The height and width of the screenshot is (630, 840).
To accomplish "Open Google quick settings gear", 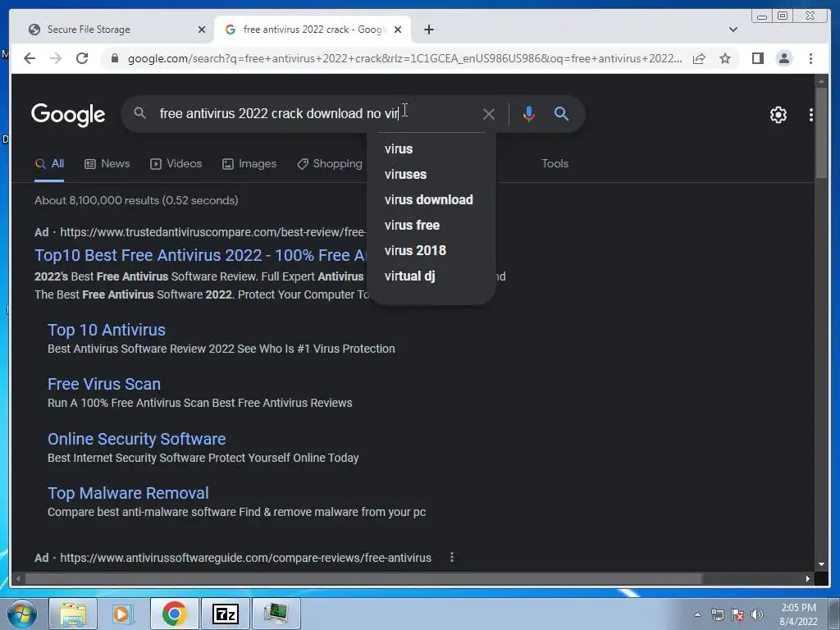I will tap(778, 114).
